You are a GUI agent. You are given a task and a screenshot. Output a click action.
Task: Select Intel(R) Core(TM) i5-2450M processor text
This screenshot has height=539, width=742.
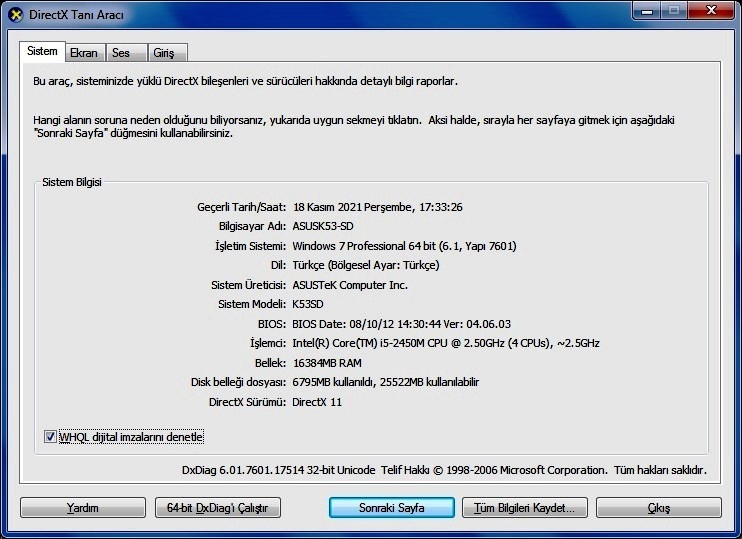pyautogui.click(x=446, y=343)
